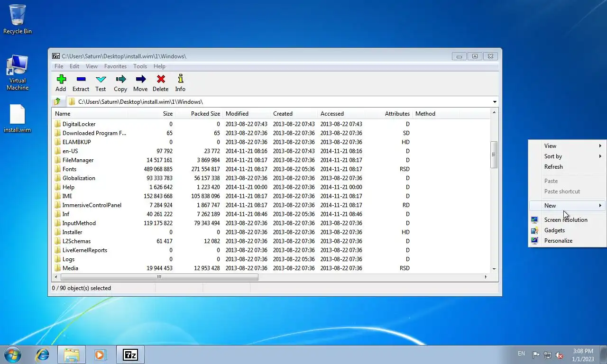The height and width of the screenshot is (364, 607).
Task: Select the Inf folder icon
Action: [x=57, y=214]
